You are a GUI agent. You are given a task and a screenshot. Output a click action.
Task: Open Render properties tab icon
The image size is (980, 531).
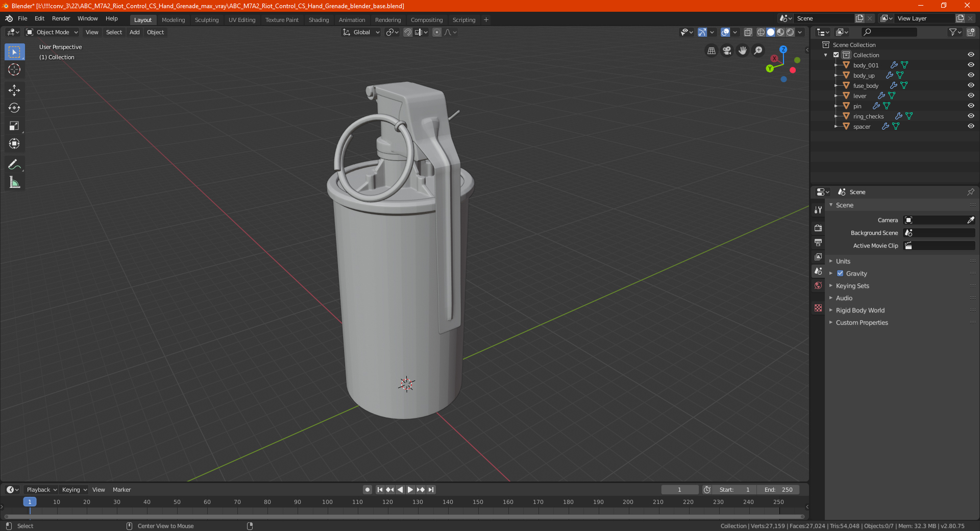818,228
